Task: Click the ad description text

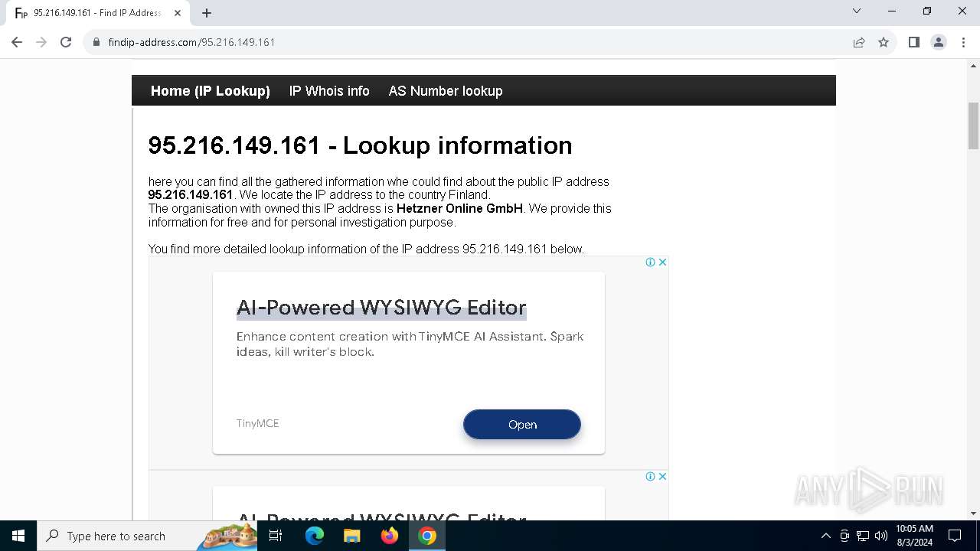Action: 410,344
